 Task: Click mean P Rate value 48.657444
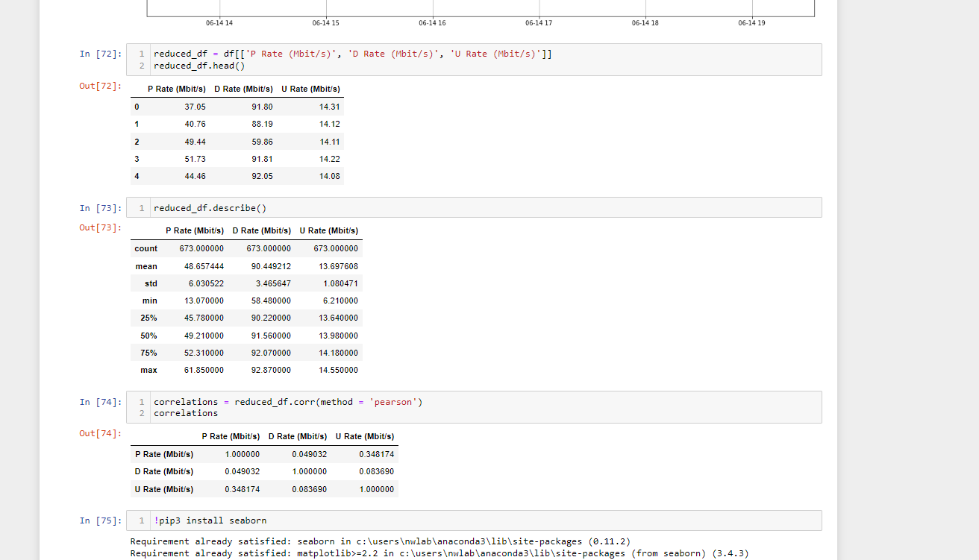[x=204, y=266]
